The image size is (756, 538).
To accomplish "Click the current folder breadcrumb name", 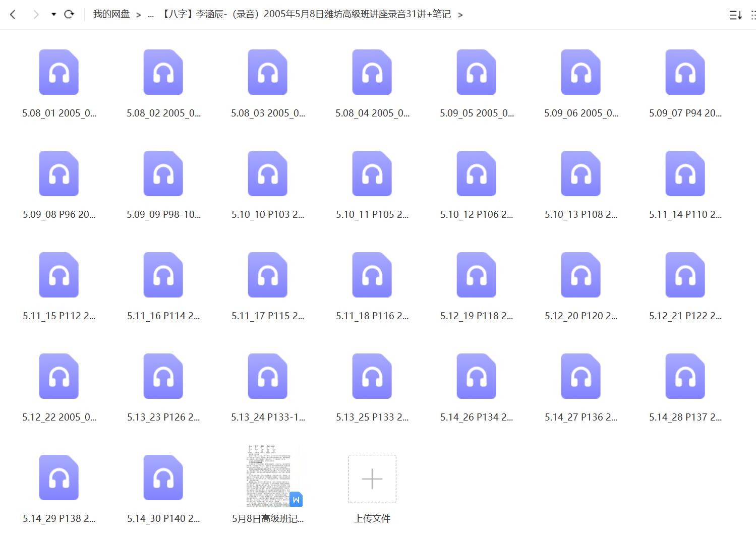I will (306, 15).
